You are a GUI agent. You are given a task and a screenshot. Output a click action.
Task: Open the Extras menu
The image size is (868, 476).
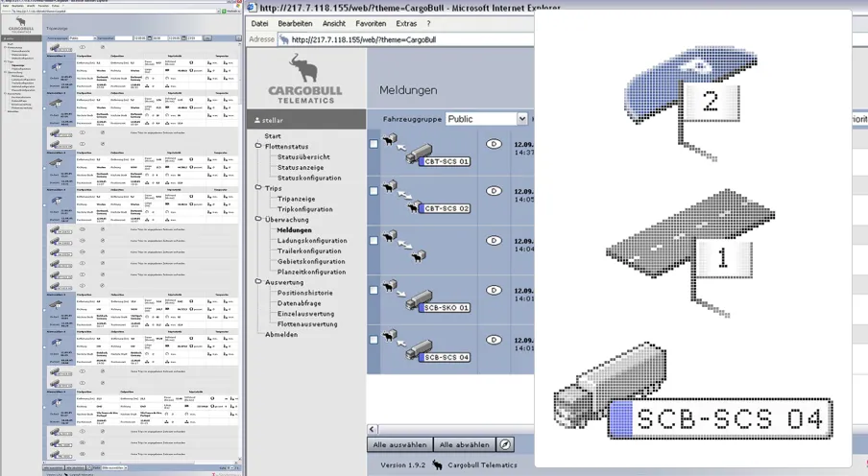click(406, 24)
